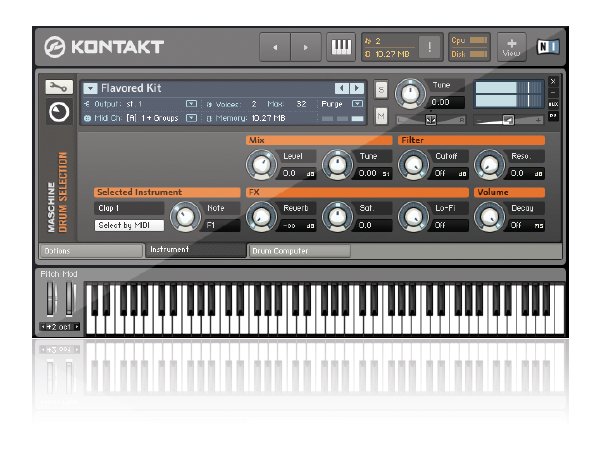Click the Kontakt logo icon
This screenshot has height=470, width=600.
pos(55,47)
